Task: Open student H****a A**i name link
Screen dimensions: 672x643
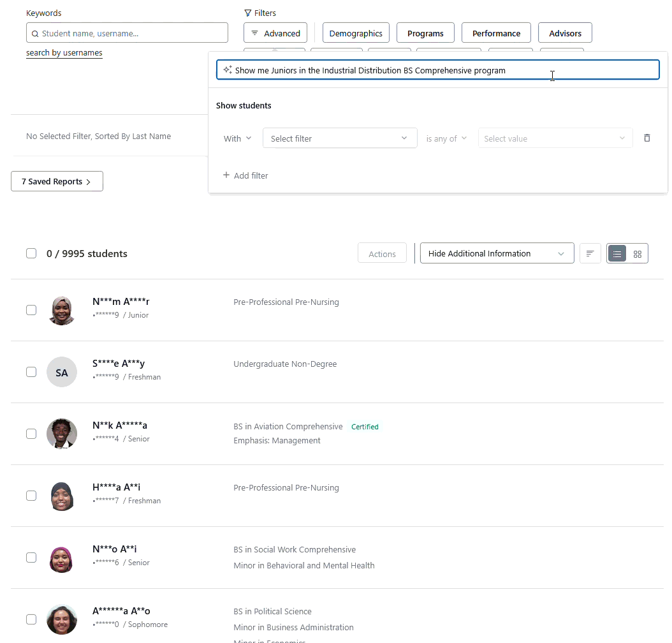Action: point(117,487)
